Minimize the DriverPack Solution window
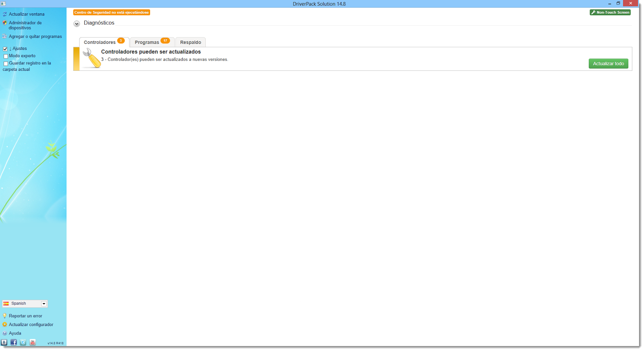Image resolution: width=644 pixels, height=351 pixels. click(610, 4)
